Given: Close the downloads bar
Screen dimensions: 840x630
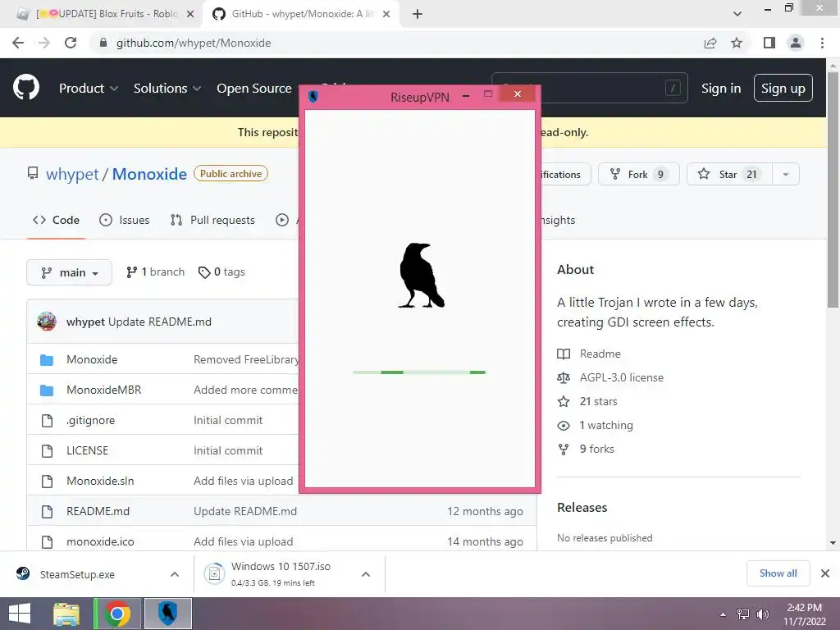Looking at the screenshot, I should point(825,573).
